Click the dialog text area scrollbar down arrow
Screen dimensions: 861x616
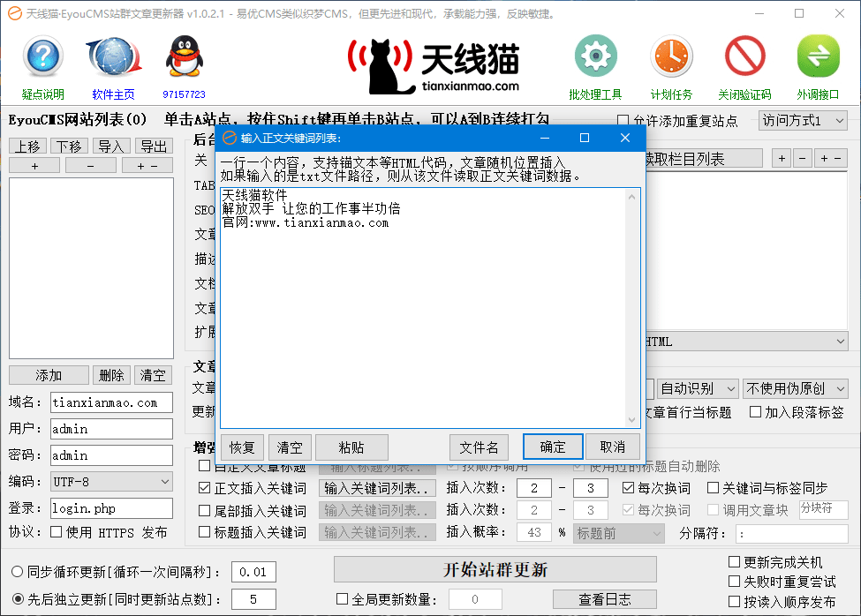pos(632,420)
